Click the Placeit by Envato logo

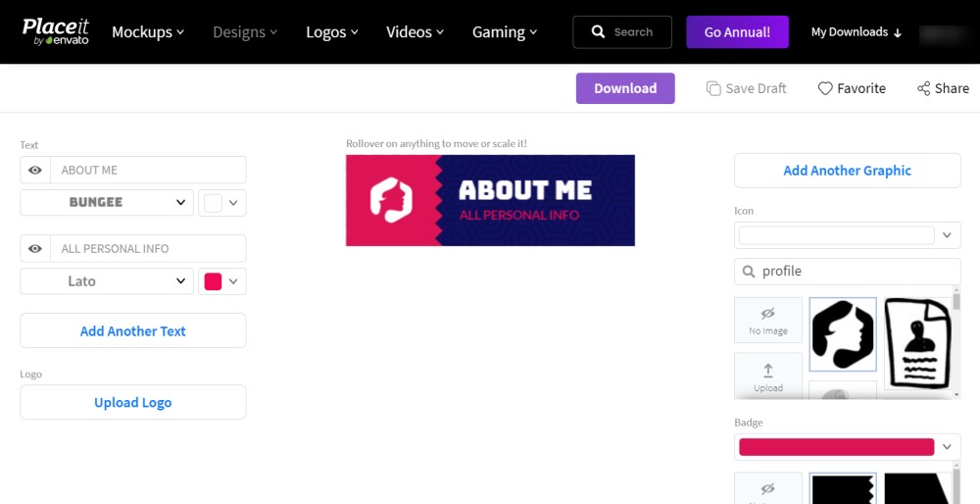coord(56,31)
